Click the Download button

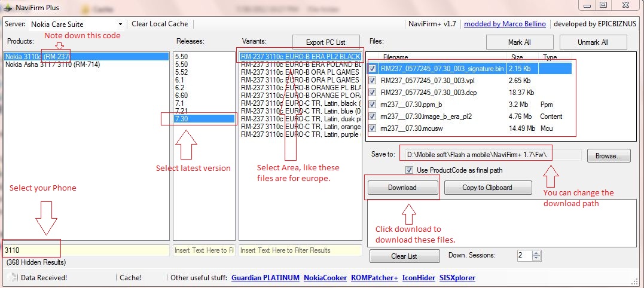point(402,188)
